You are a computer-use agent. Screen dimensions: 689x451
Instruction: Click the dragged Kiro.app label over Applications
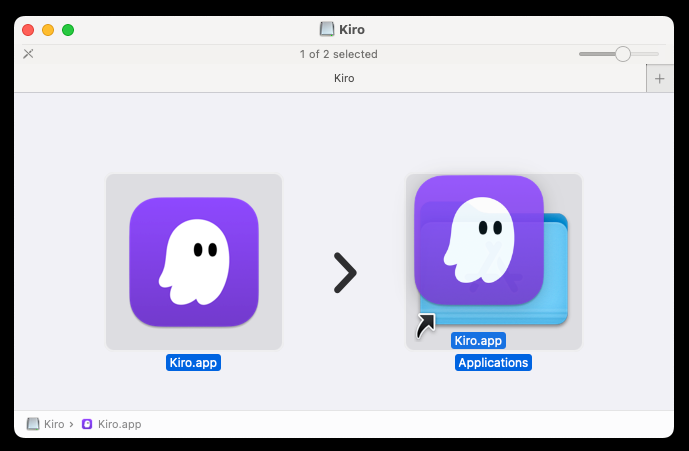(x=478, y=341)
